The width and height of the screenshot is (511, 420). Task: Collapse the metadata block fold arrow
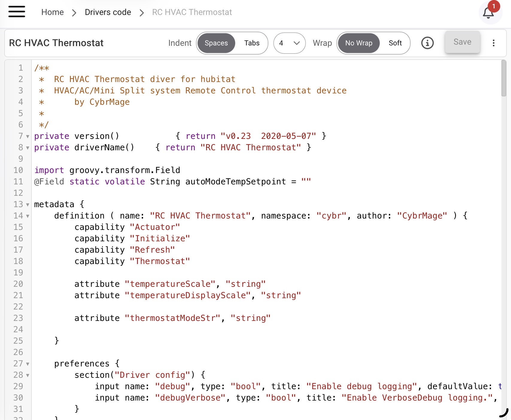pos(28,205)
